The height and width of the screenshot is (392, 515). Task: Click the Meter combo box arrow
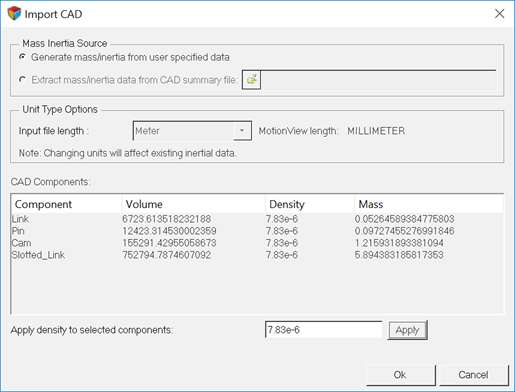(242, 131)
